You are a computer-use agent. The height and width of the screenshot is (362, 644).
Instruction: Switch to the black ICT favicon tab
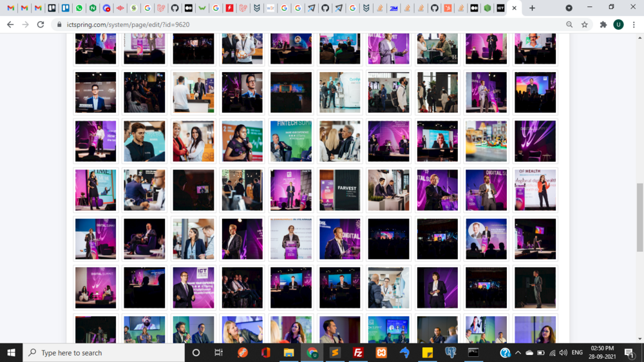point(500,8)
